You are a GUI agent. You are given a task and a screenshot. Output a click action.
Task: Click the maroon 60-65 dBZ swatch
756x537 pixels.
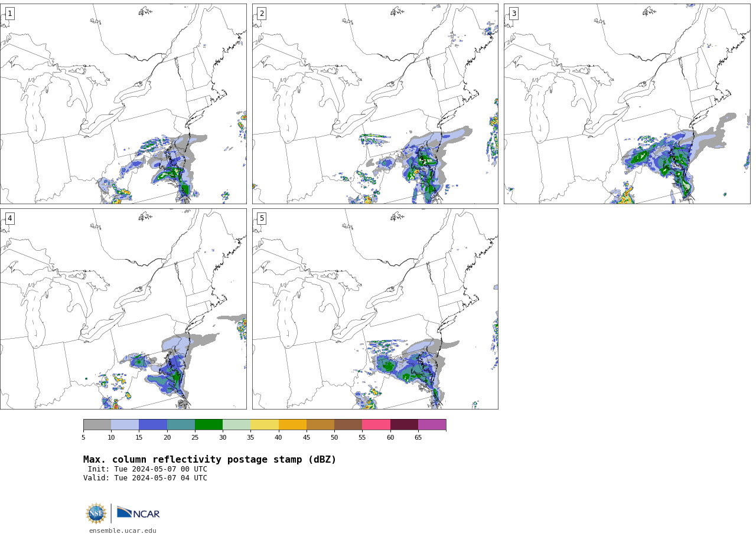point(404,425)
